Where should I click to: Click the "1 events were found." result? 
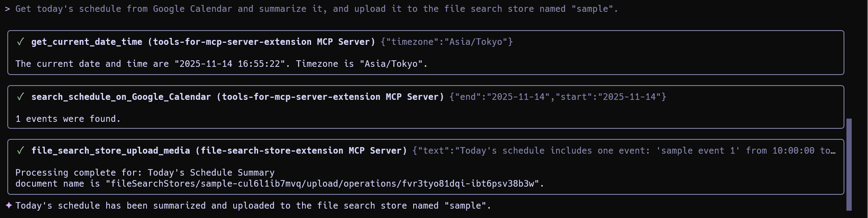(68, 119)
